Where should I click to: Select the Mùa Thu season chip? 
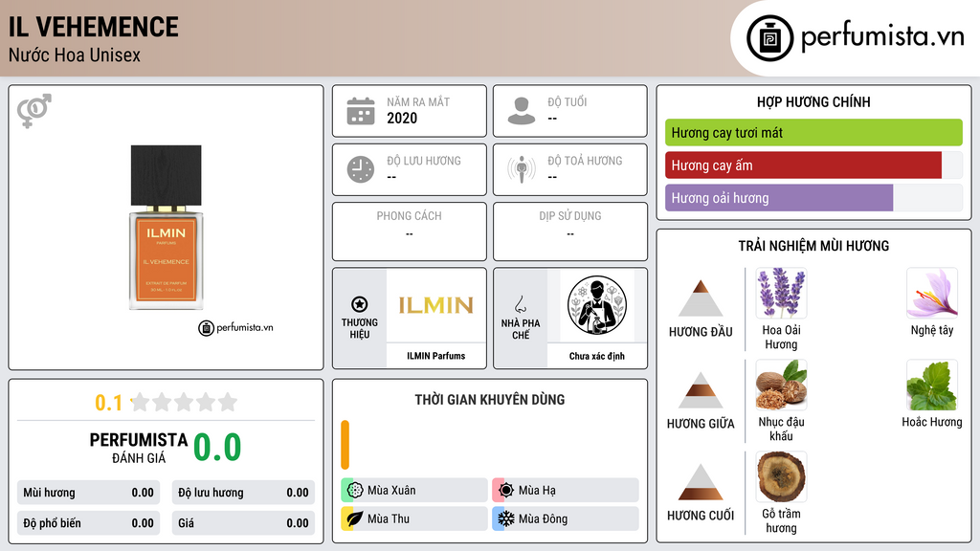pyautogui.click(x=414, y=518)
